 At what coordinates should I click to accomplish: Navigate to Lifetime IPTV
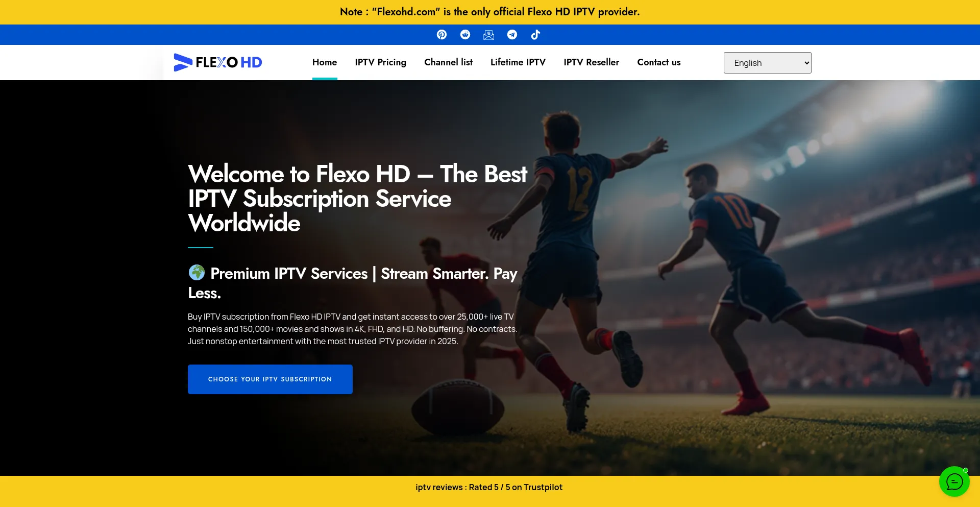point(518,62)
